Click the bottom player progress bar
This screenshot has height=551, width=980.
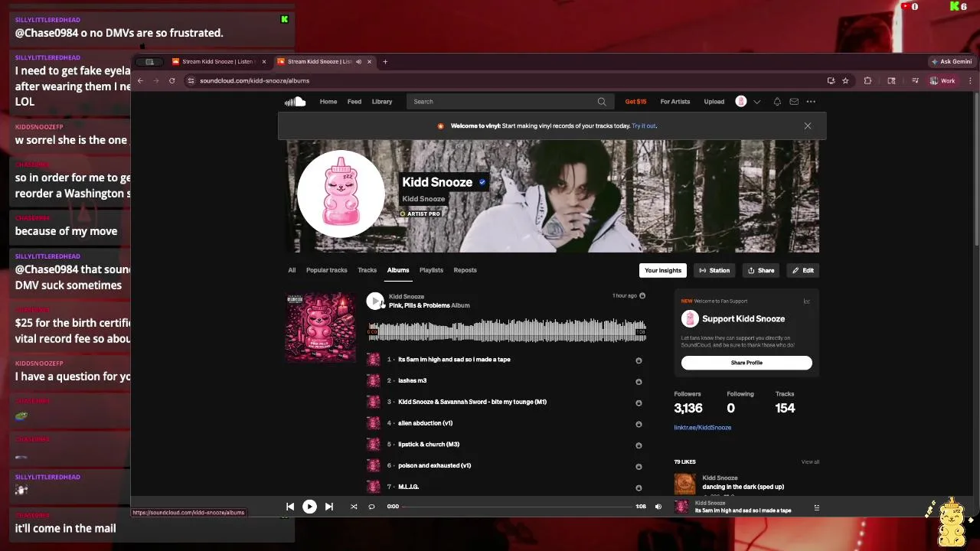(x=518, y=506)
